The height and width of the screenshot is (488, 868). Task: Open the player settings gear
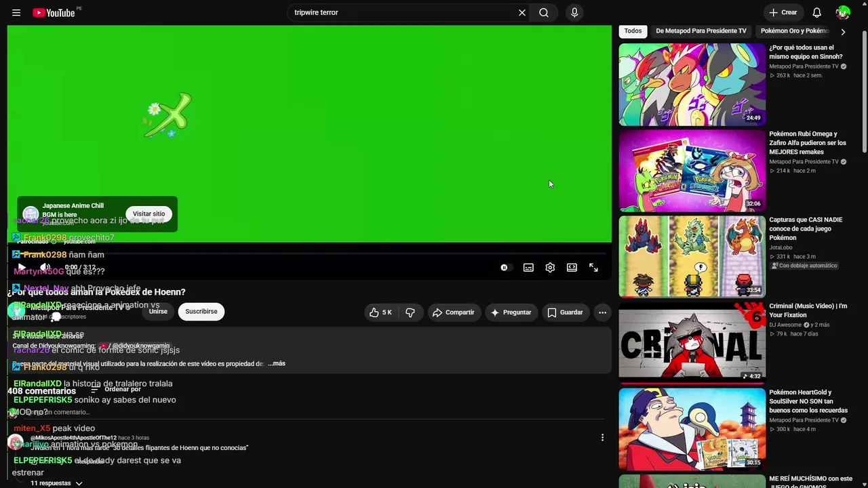(550, 268)
